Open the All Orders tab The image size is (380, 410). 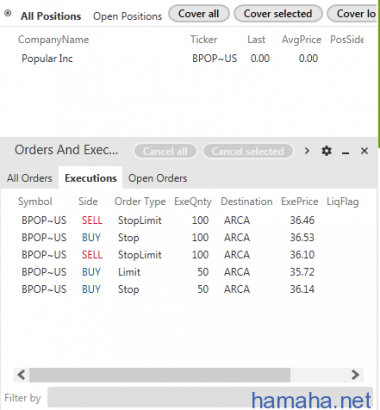click(30, 178)
